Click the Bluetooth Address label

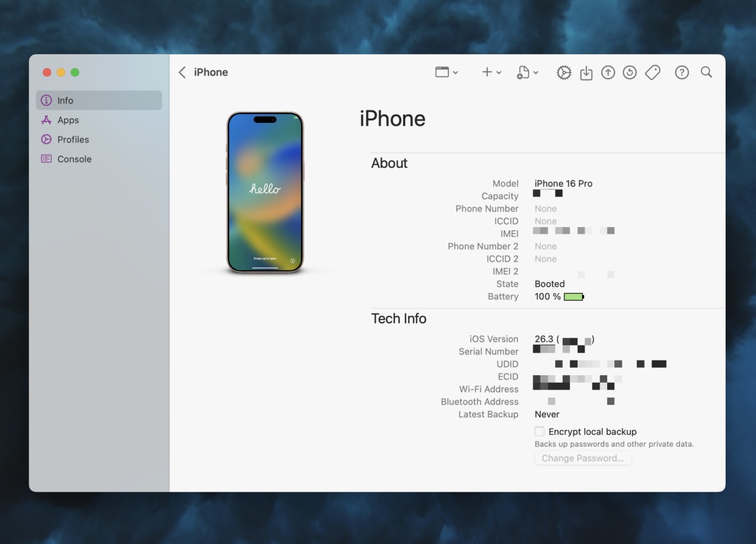point(479,402)
